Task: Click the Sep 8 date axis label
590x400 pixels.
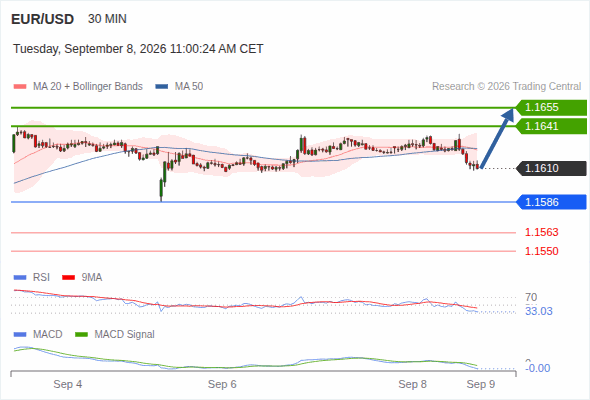Action: [412, 384]
